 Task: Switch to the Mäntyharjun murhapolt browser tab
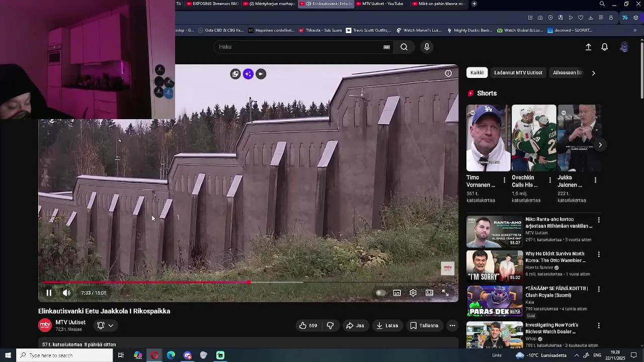[270, 4]
